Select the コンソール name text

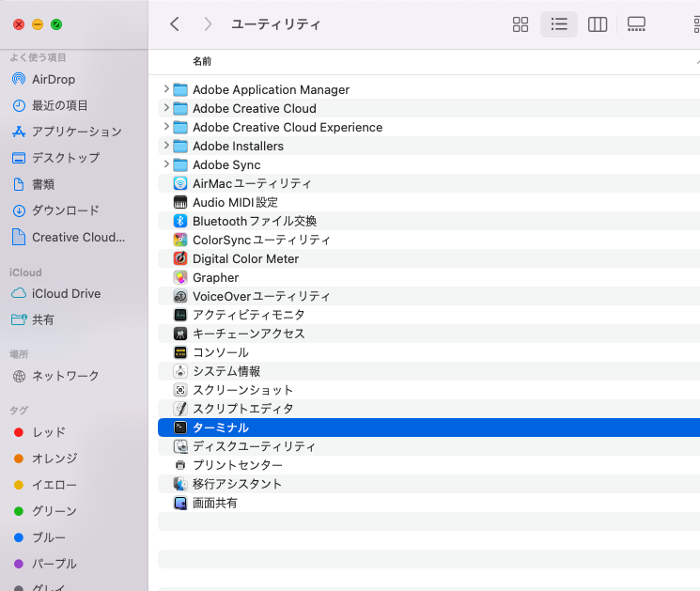221,352
